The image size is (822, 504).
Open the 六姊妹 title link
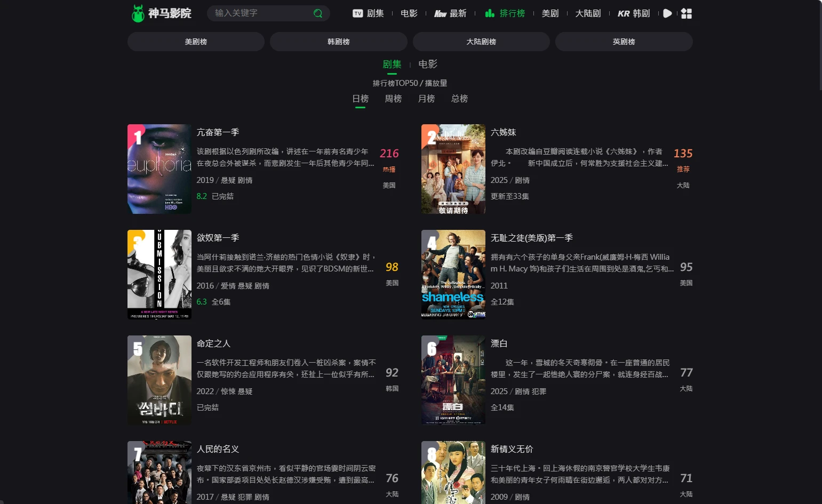[503, 132]
